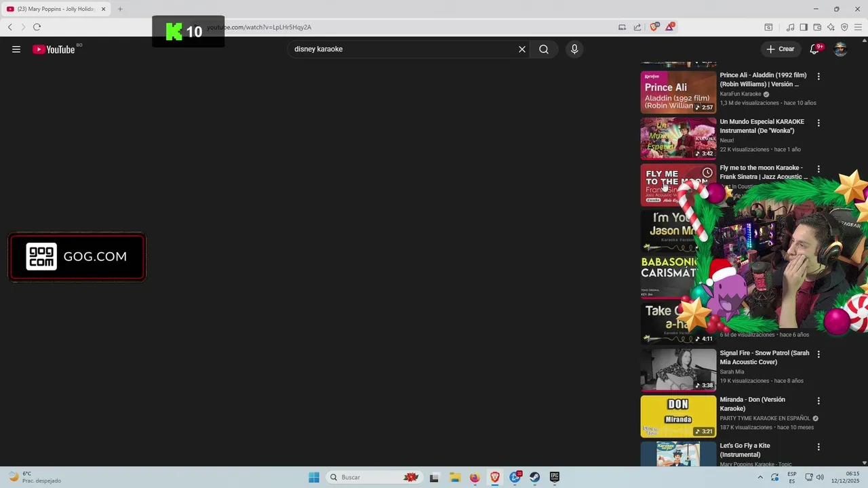868x488 pixels.
Task: Open the Let's Go Fly a Kite thumbnail
Action: 678,454
